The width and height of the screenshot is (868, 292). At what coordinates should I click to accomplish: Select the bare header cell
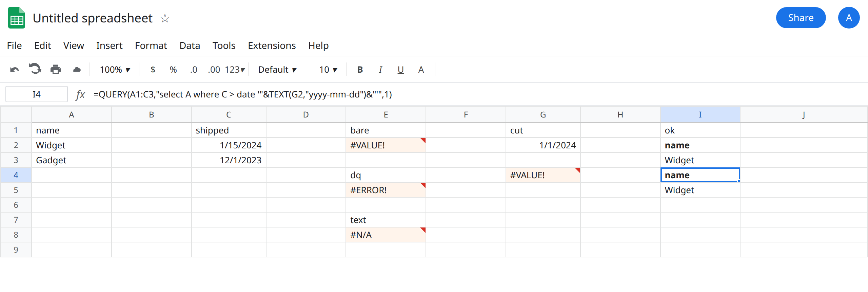click(386, 130)
